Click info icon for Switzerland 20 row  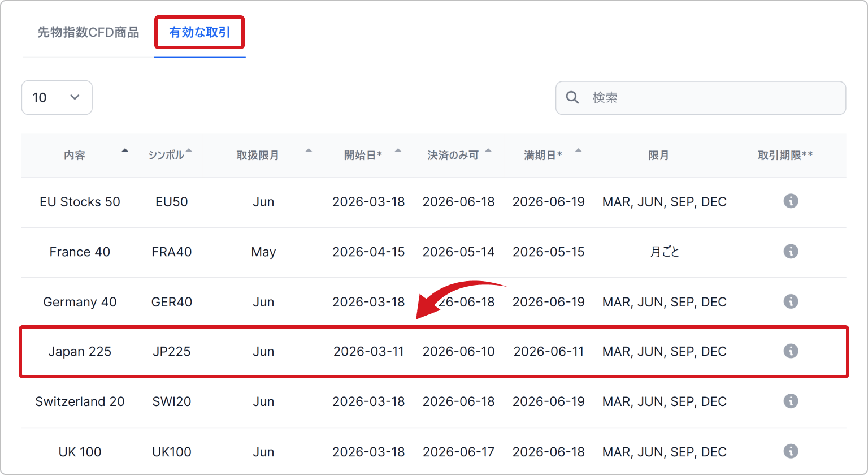coord(791,401)
